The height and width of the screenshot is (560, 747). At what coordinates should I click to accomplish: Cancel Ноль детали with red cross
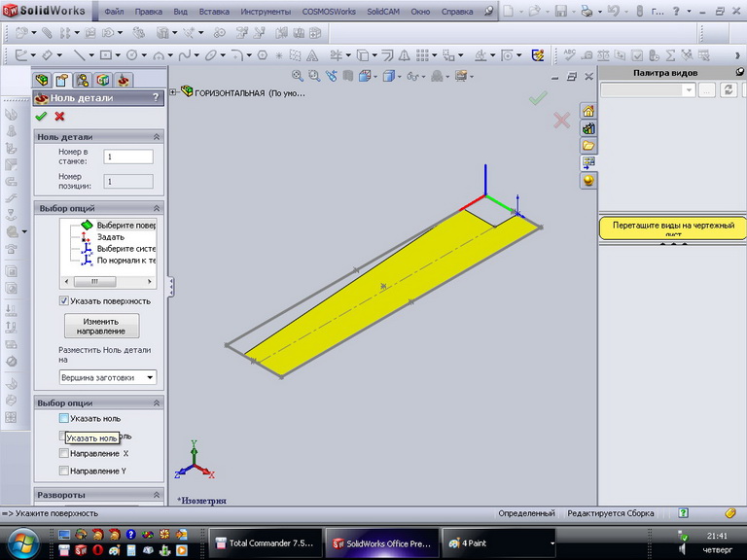(x=59, y=117)
